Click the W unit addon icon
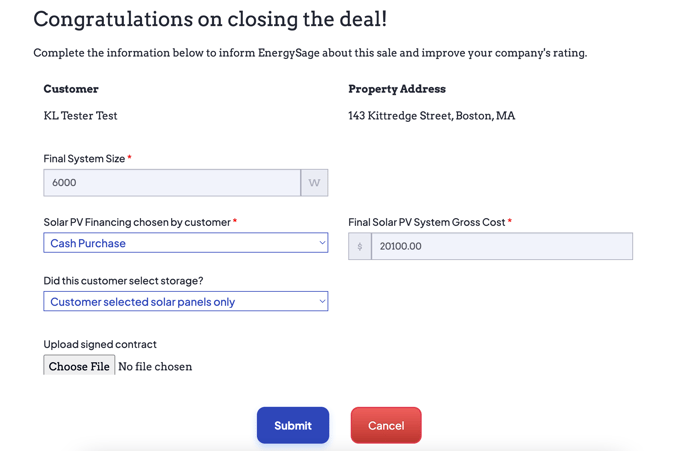This screenshot has width=688, height=451. [x=314, y=183]
